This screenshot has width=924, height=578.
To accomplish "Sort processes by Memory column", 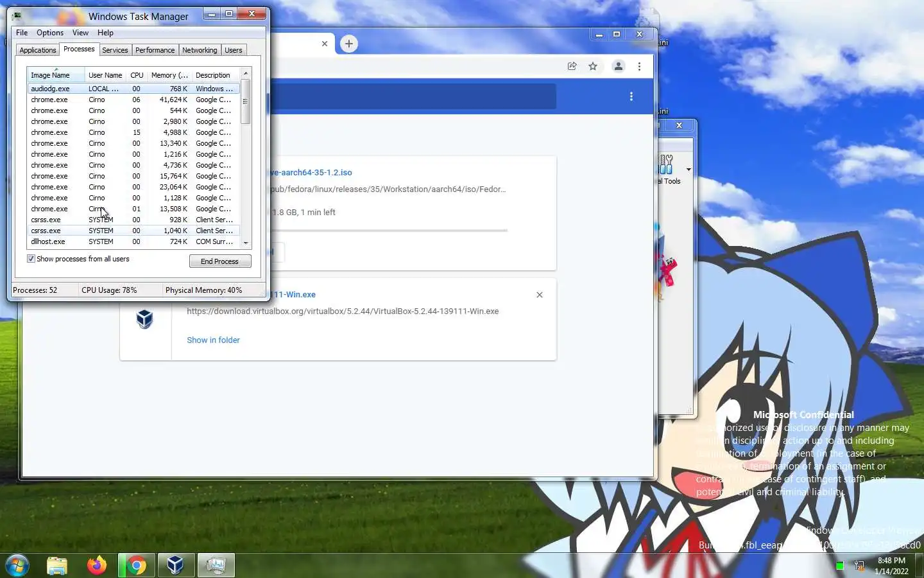I will click(x=169, y=75).
